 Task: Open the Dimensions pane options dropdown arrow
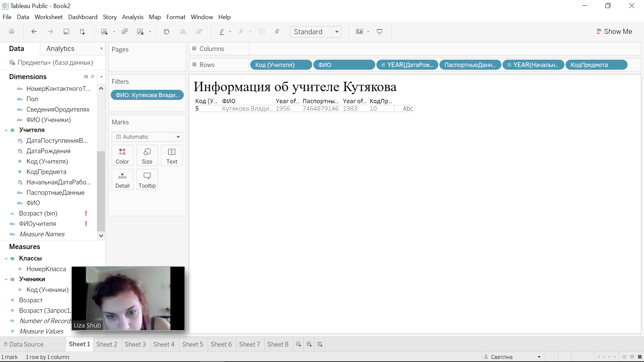click(101, 77)
